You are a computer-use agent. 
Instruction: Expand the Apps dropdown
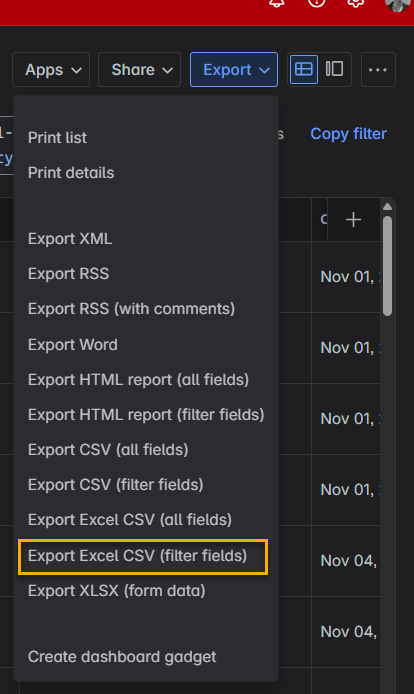click(51, 69)
